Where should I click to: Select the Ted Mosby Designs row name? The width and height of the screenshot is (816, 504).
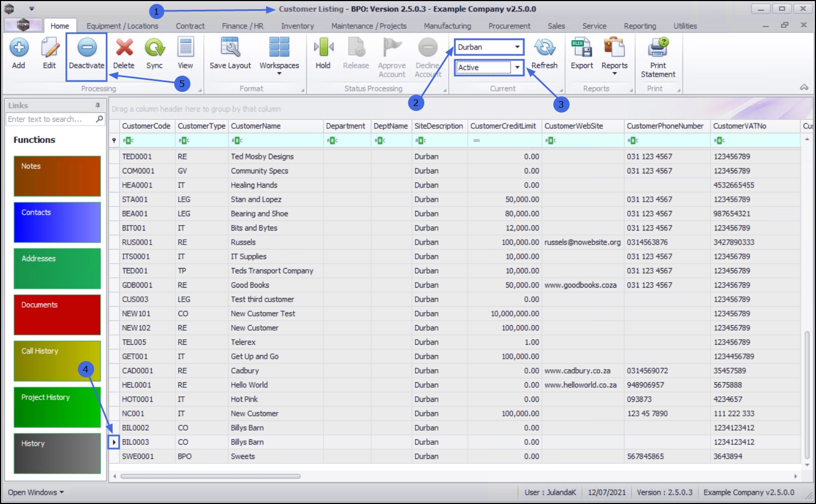(x=262, y=157)
